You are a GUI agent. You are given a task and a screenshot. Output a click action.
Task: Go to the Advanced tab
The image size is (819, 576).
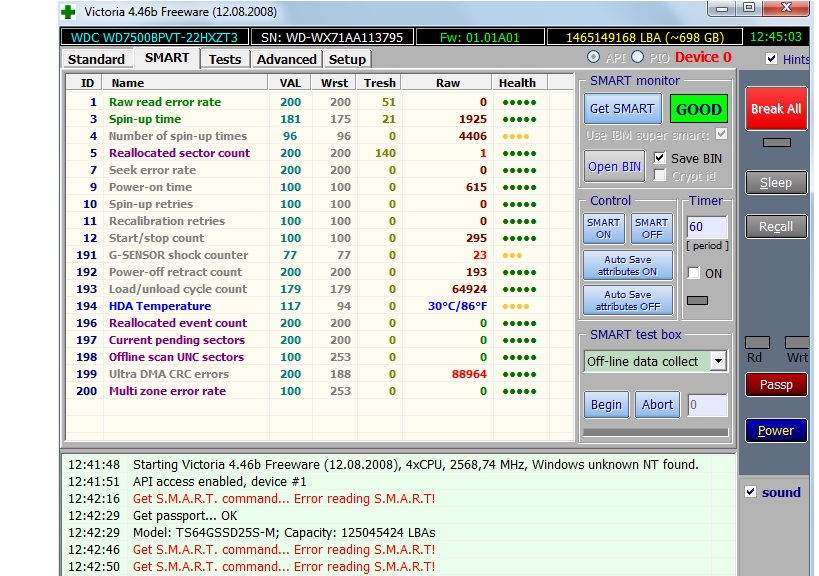point(286,59)
